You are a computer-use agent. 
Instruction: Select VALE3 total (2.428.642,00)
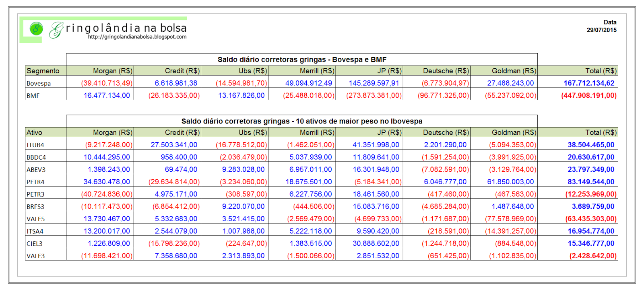(593, 256)
